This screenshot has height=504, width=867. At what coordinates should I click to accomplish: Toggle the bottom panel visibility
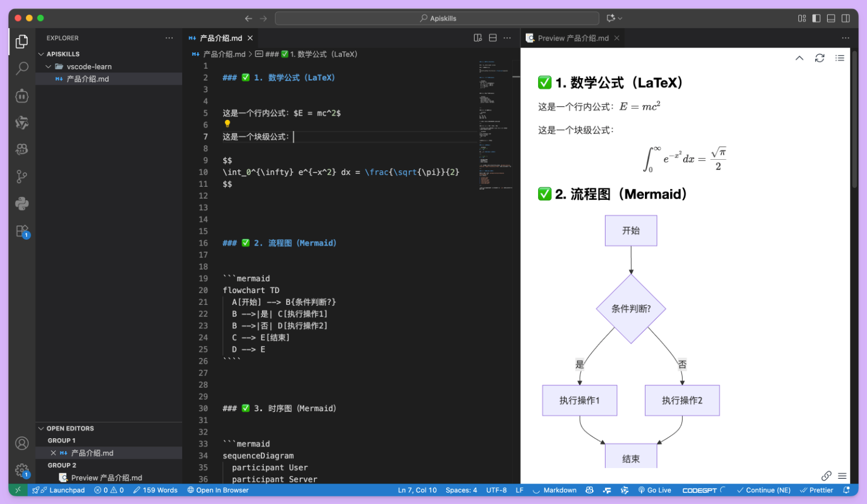click(831, 18)
